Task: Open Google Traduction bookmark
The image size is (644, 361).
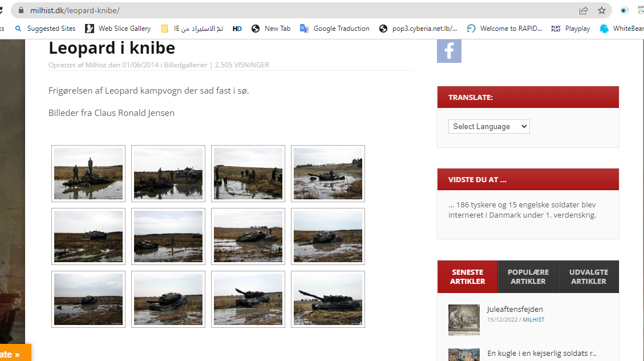Action: [x=335, y=29]
